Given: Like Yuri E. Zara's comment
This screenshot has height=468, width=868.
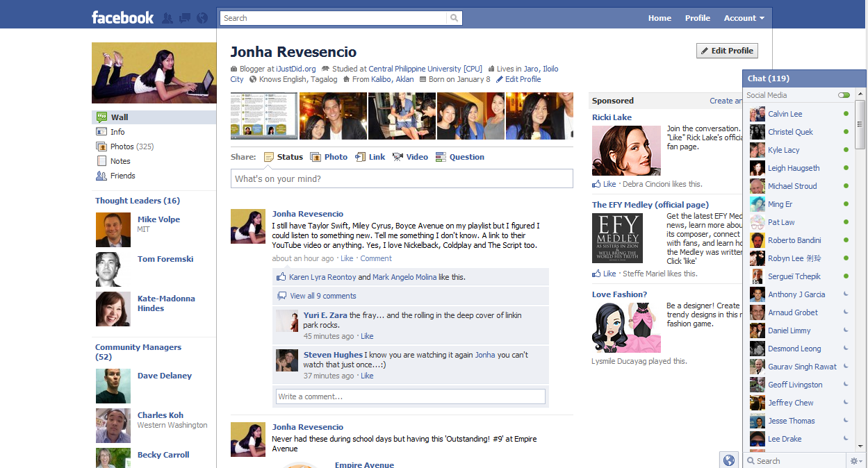Looking at the screenshot, I should pyautogui.click(x=367, y=336).
